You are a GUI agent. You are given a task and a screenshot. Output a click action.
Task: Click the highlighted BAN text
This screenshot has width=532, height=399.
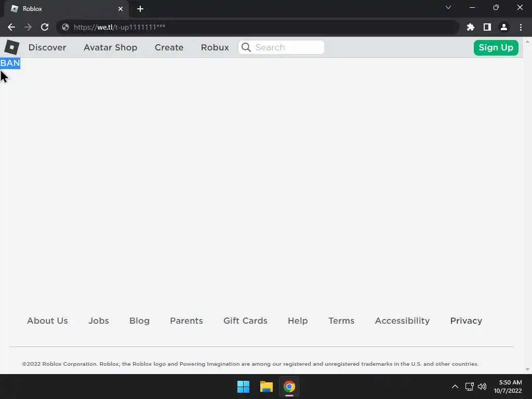pos(10,63)
